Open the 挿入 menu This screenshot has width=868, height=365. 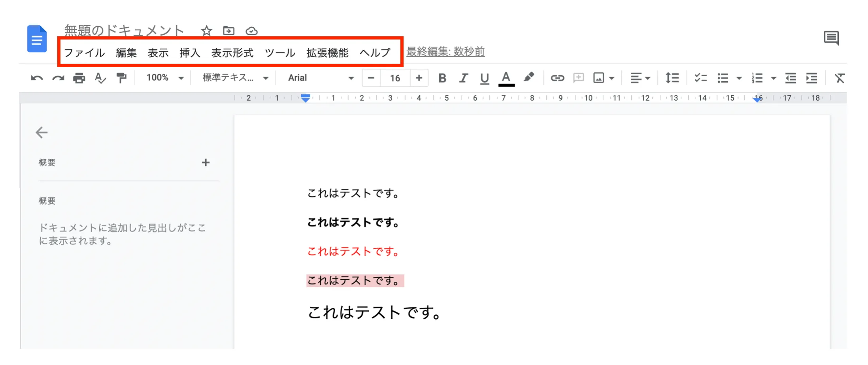coord(190,53)
